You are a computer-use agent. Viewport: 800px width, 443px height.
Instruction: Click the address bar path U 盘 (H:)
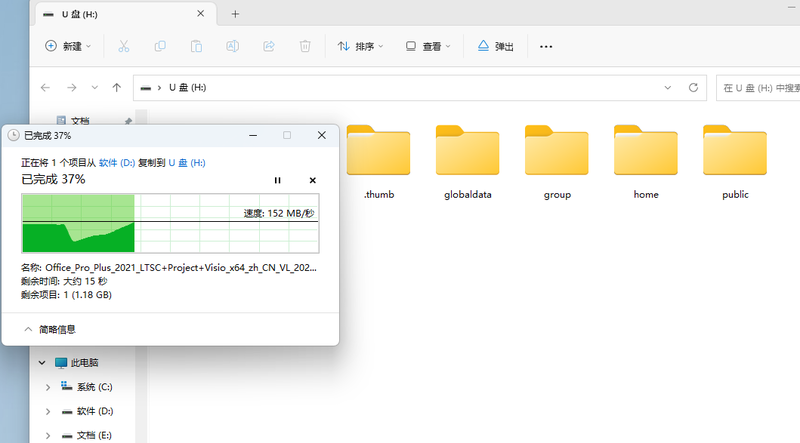187,88
